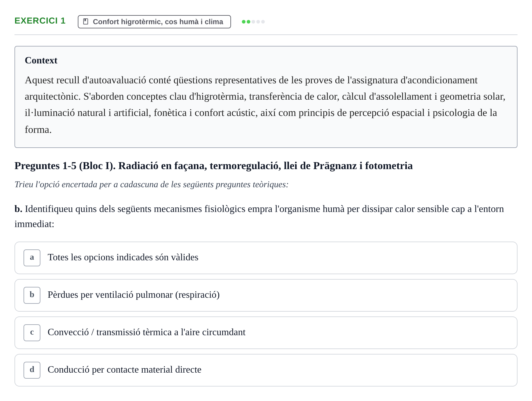Select answer letter box 'c'
The image size is (532, 401).
32,333
